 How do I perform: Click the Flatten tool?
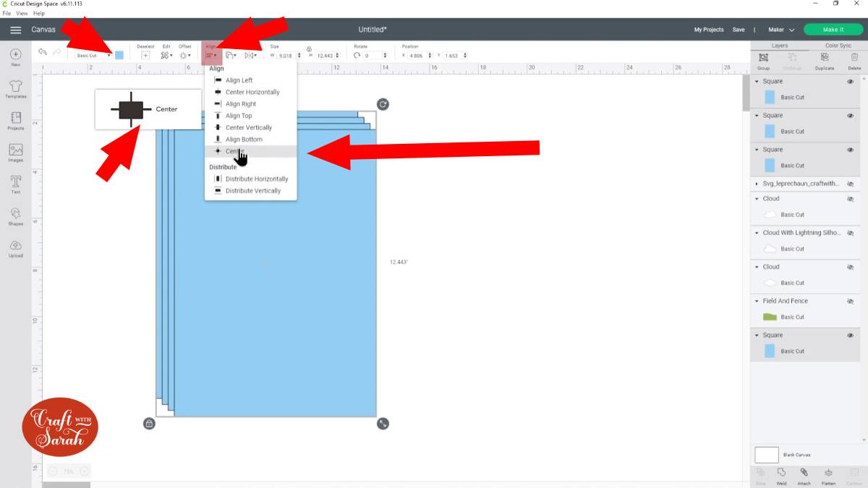828,476
